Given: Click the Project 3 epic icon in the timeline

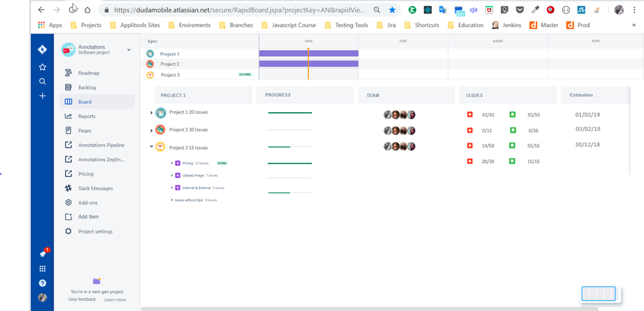Looking at the screenshot, I should pyautogui.click(x=150, y=75).
